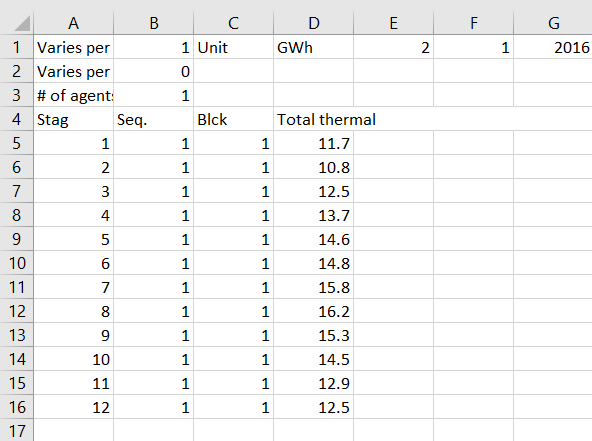Click the Unit cell in row 1

pyautogui.click(x=233, y=47)
